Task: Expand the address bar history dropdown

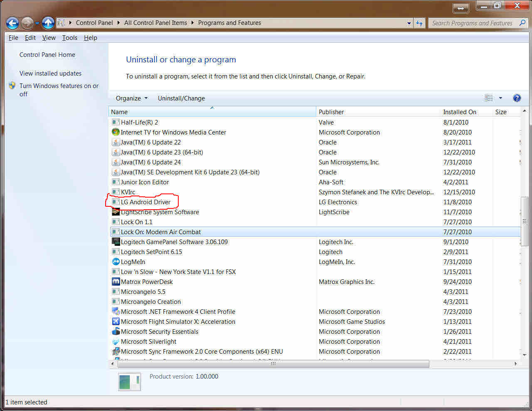Action: 409,23
